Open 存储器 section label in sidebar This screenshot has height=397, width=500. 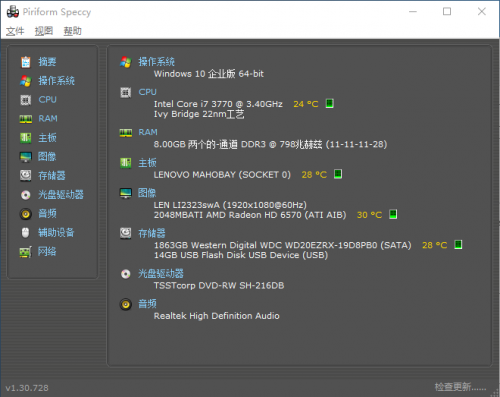click(52, 175)
